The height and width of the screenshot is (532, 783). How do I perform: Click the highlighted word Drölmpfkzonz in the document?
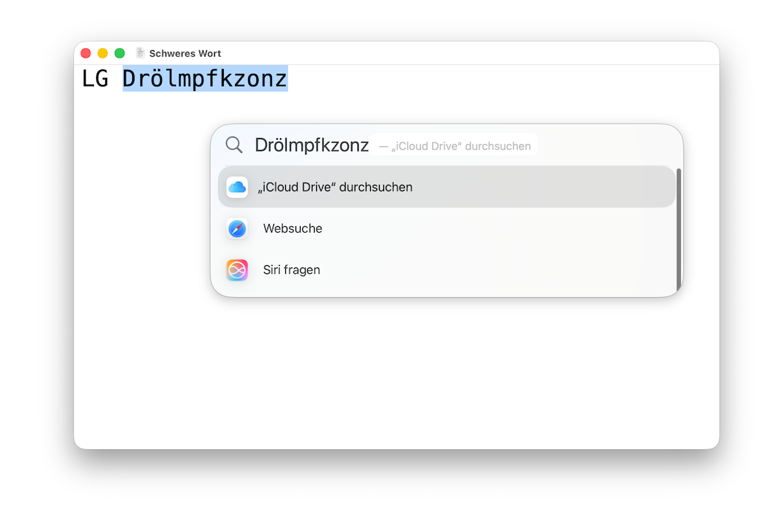point(205,78)
